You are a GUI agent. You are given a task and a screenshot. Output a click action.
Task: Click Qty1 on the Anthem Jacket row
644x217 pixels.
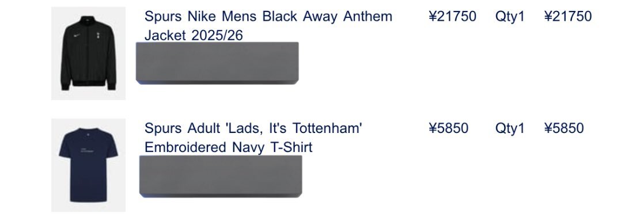[x=510, y=17]
